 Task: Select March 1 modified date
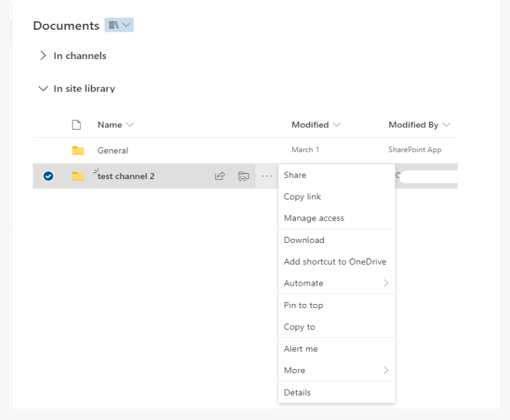305,149
